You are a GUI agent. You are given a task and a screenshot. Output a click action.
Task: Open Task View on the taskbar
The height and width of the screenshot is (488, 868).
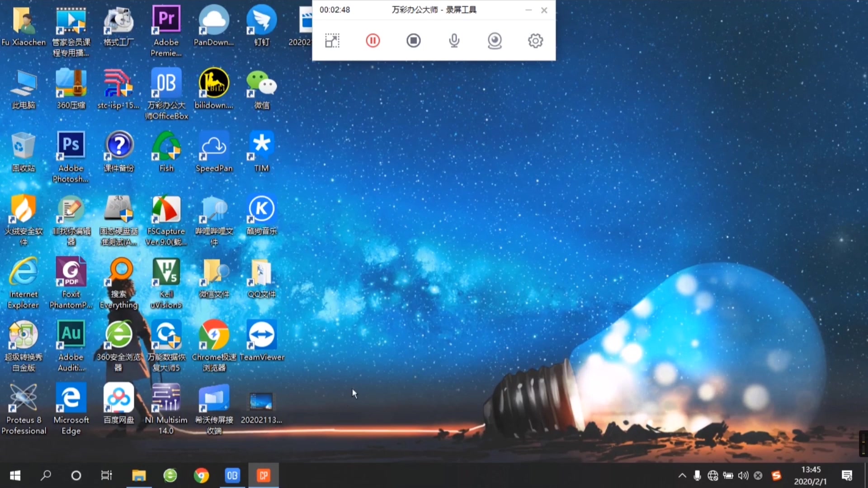[x=106, y=475]
